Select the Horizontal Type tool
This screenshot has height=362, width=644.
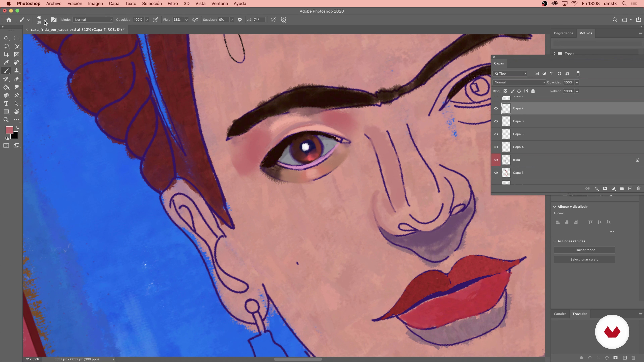coord(6,104)
